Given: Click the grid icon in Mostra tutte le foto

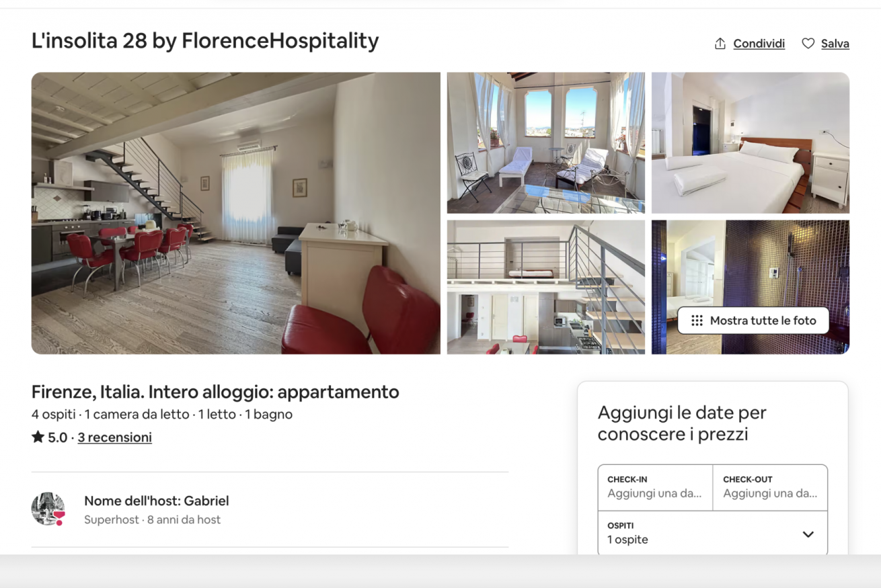Looking at the screenshot, I should (697, 321).
